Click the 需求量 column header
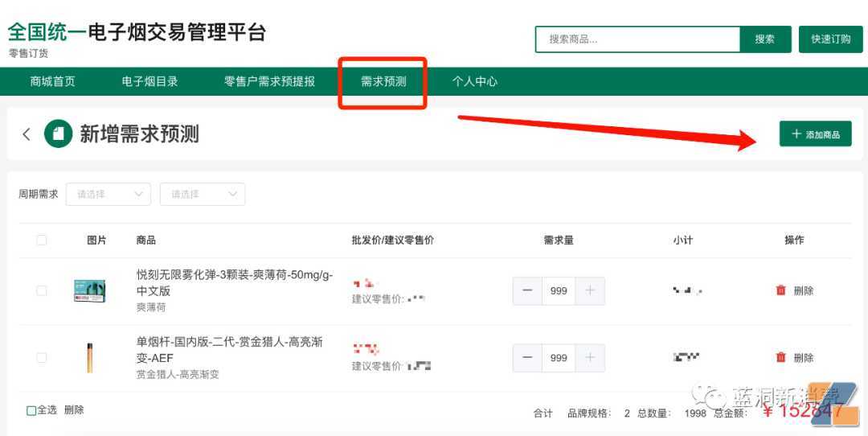 [x=559, y=240]
